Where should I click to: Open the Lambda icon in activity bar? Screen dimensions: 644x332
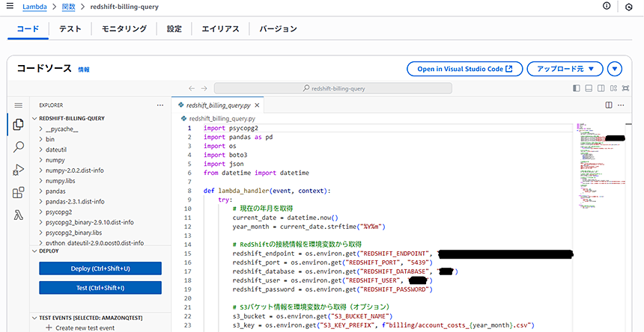coord(19,215)
